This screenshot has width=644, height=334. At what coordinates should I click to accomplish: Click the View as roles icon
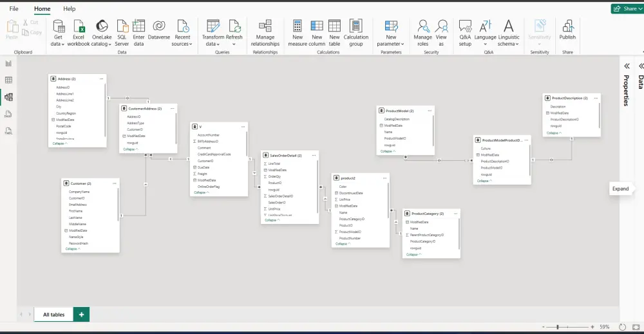point(441,33)
